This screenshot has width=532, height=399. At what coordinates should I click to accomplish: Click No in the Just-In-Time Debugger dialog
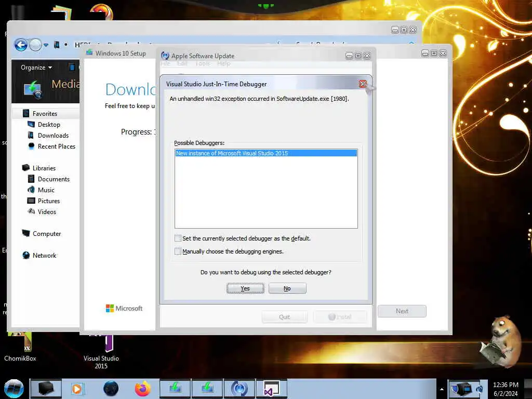pos(287,288)
